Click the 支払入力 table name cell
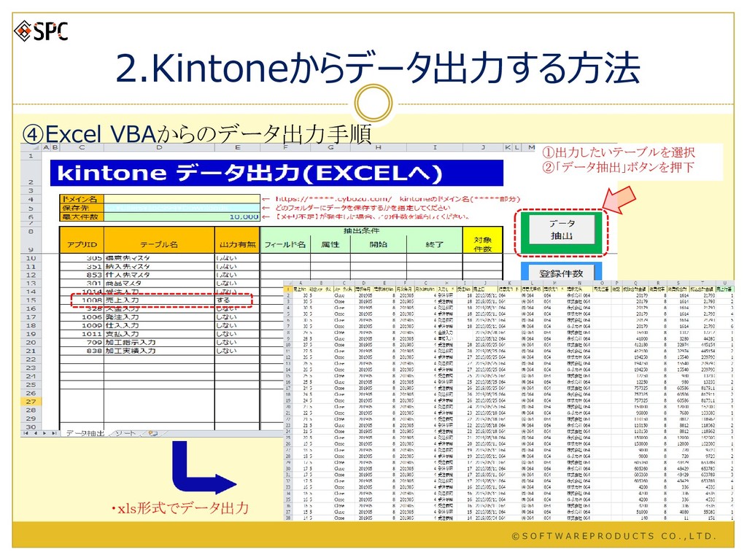The image size is (747, 560). [x=159, y=334]
